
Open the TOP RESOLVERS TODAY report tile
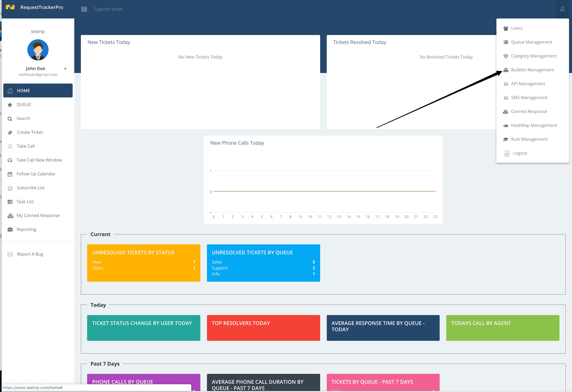point(263,328)
